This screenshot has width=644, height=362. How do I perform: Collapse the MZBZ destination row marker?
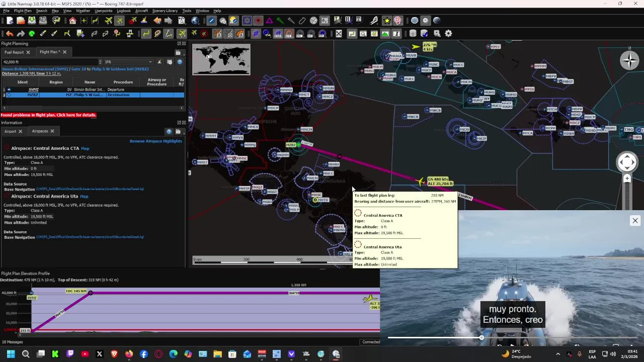pos(9,95)
